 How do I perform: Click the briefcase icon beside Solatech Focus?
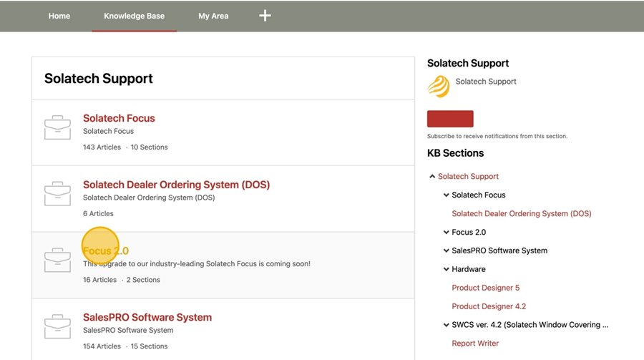pyautogui.click(x=57, y=127)
